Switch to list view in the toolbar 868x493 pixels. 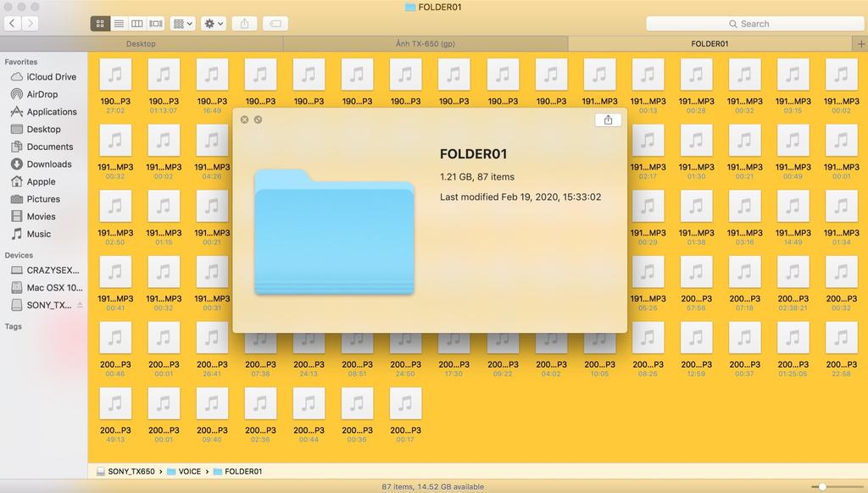pyautogui.click(x=119, y=23)
